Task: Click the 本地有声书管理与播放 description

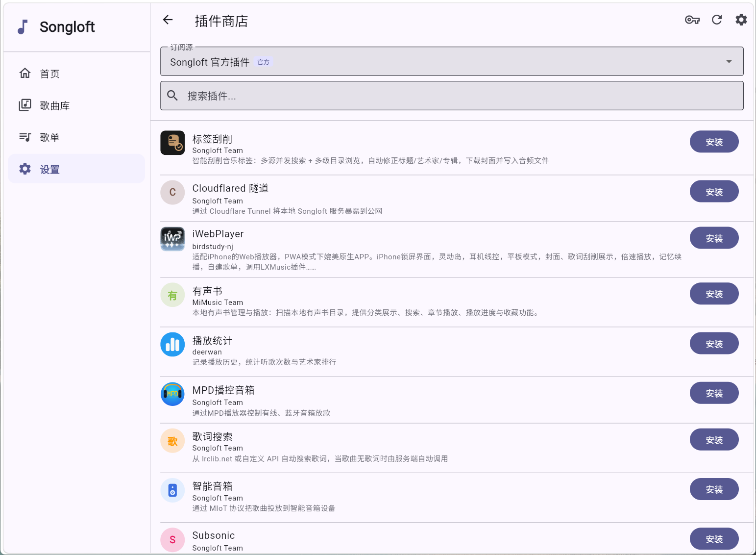Action: [366, 313]
